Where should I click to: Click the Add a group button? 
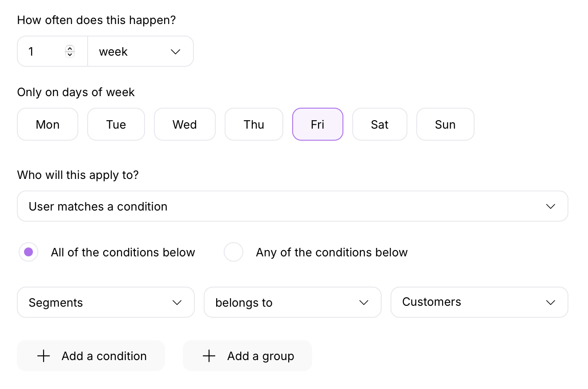(x=247, y=355)
